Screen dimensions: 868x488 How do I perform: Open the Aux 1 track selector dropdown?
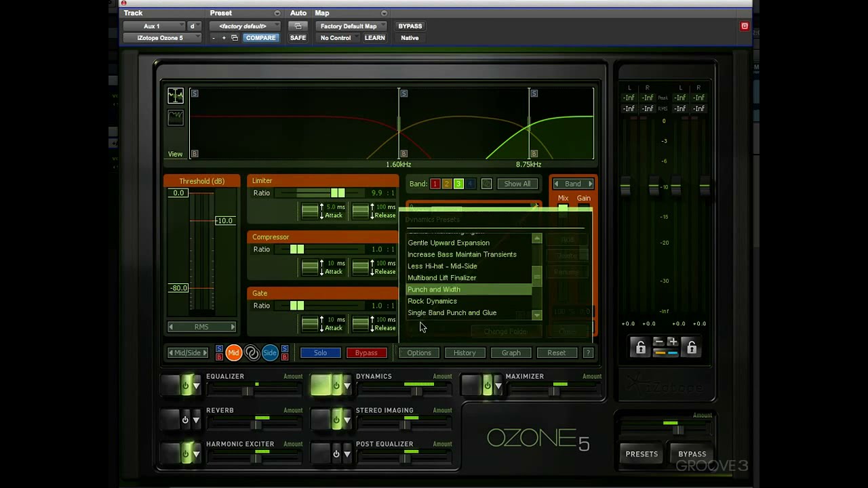[153, 26]
